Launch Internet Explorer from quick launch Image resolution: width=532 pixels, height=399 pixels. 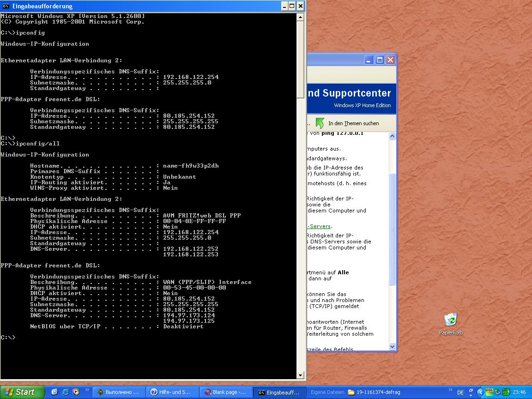[65, 392]
